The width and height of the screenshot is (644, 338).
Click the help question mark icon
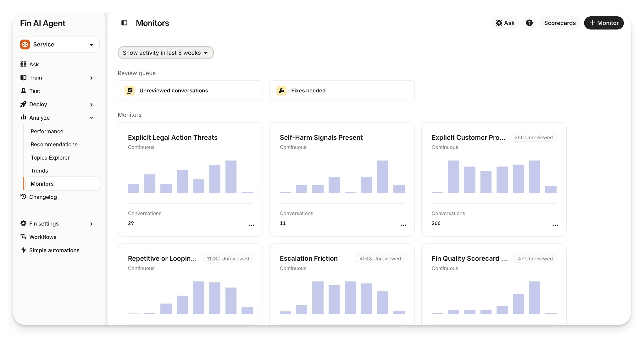pos(529,23)
